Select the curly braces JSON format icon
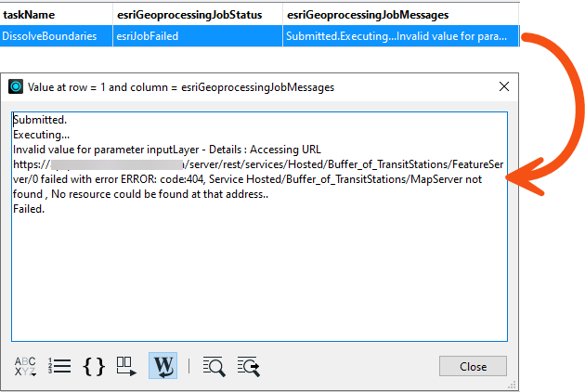This screenshot has width=585, height=392. coord(94,366)
